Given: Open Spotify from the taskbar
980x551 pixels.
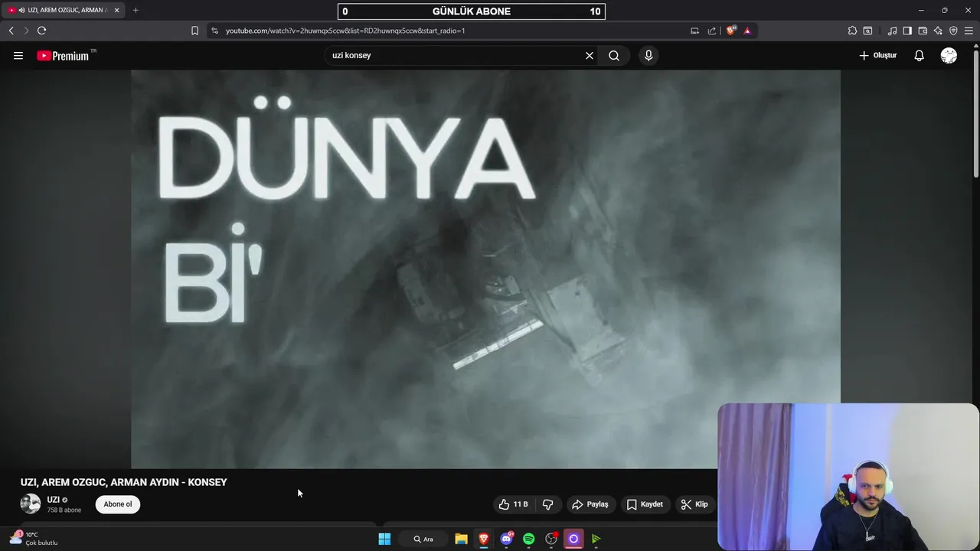Looking at the screenshot, I should pyautogui.click(x=528, y=539).
